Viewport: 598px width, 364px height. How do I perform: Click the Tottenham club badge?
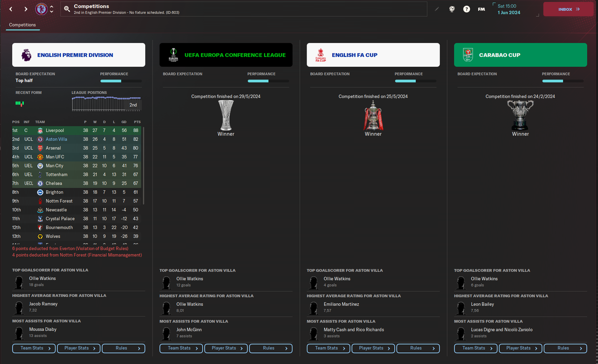coord(40,174)
